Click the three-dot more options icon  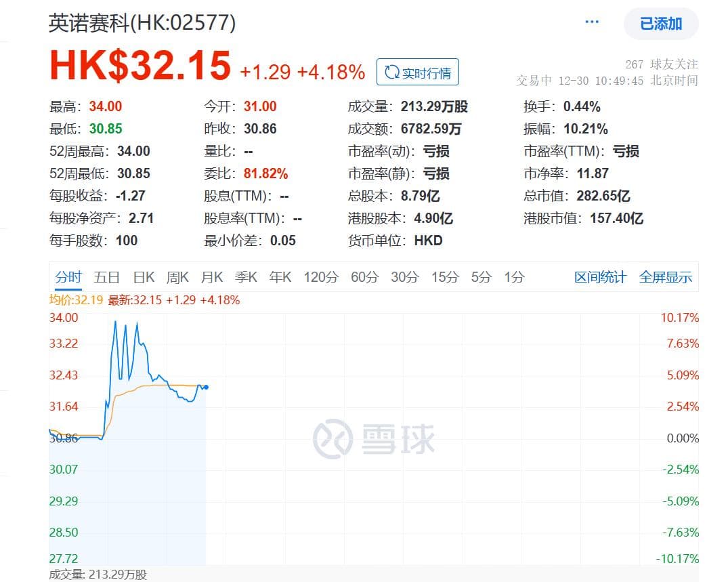pyautogui.click(x=592, y=22)
